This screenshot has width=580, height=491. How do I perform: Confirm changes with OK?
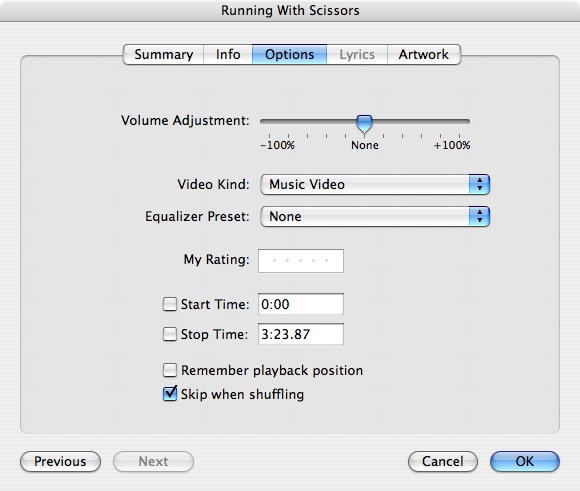click(525, 461)
